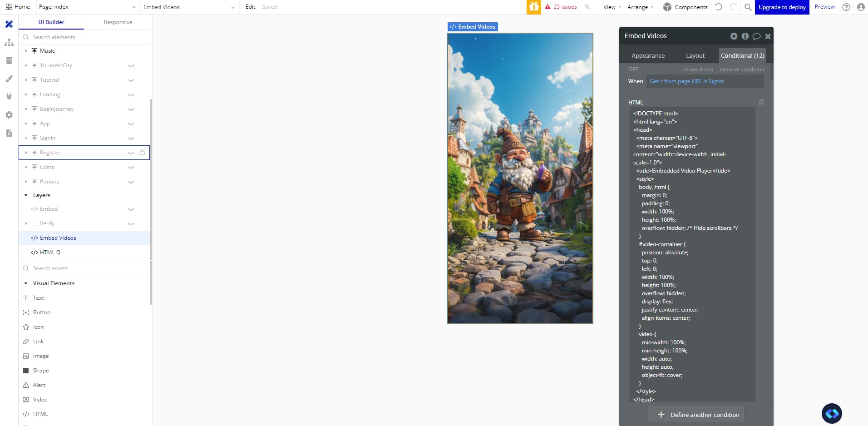The height and width of the screenshot is (426, 868).
Task: Switch to the Responsive tab
Action: click(117, 22)
